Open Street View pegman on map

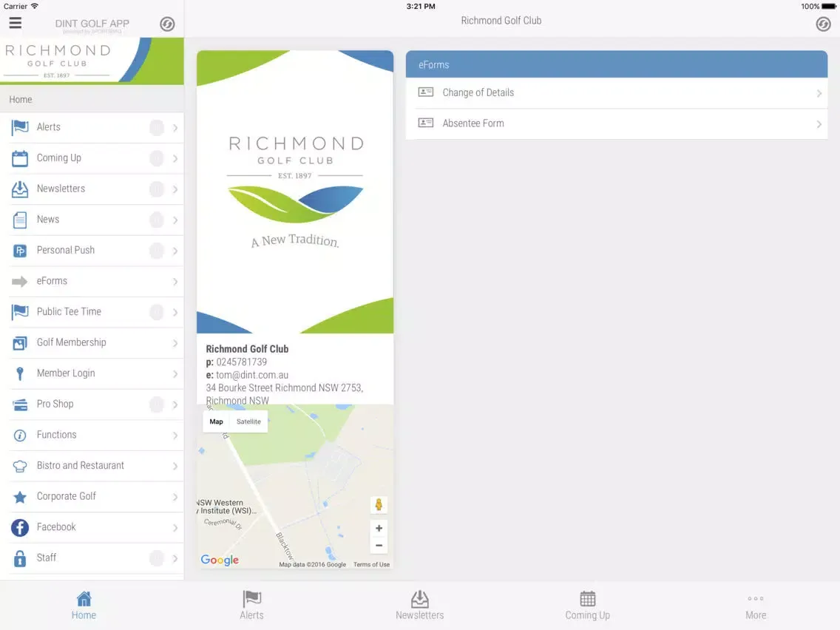coord(379,504)
